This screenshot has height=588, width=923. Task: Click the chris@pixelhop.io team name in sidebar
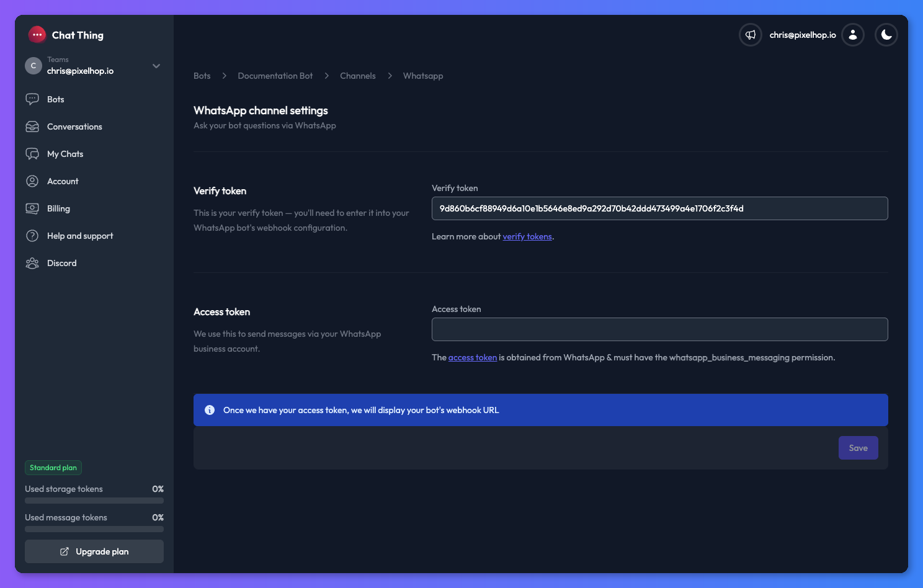[x=81, y=71]
